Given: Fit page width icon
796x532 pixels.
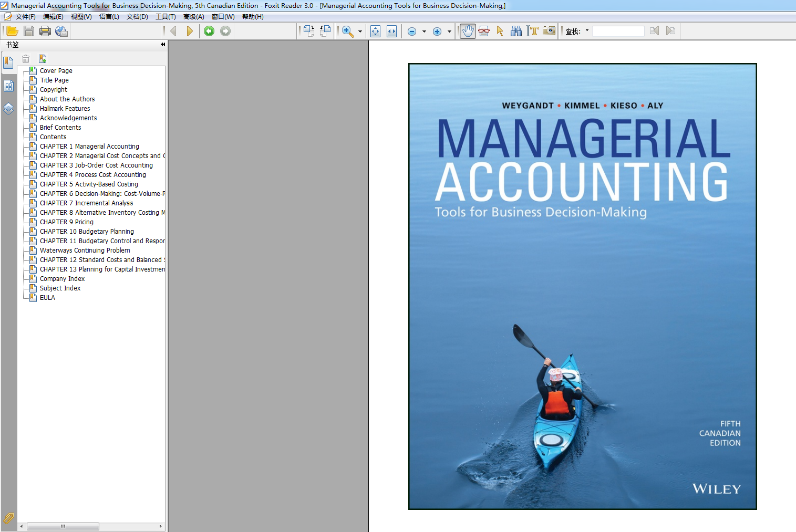Looking at the screenshot, I should (391, 31).
